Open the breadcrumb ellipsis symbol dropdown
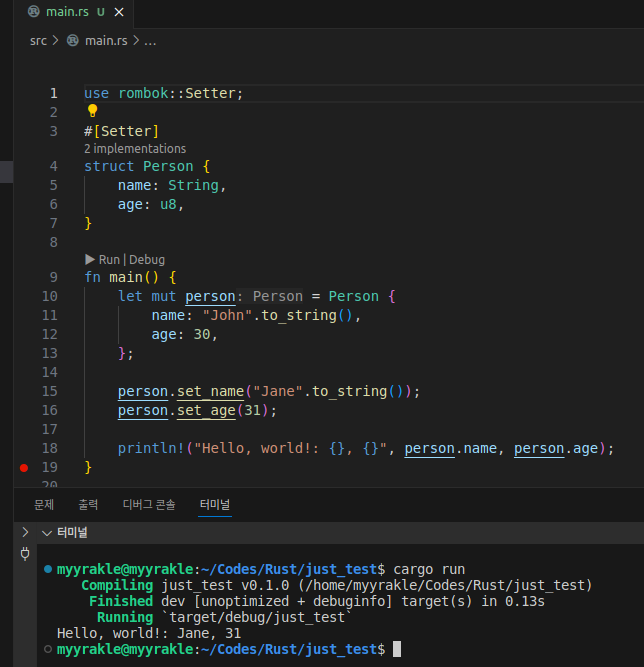The height and width of the screenshot is (667, 644). pyautogui.click(x=150, y=41)
